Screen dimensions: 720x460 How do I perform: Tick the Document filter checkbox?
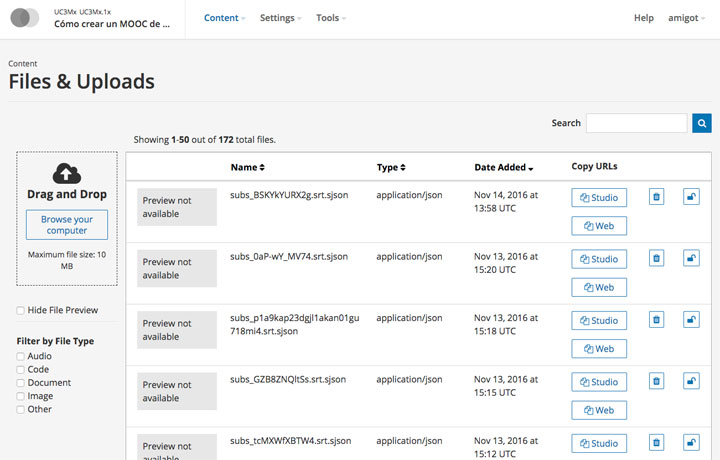point(21,383)
